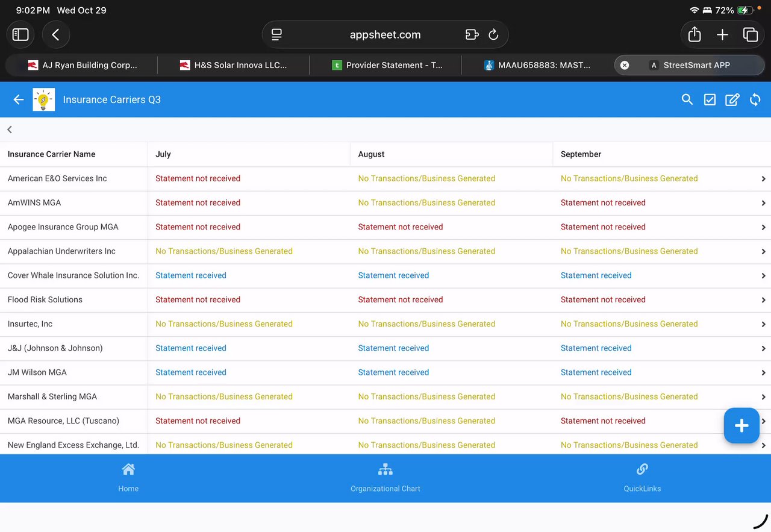Open search in Insurance Carriers Q3
This screenshot has height=532, width=771.
pyautogui.click(x=687, y=99)
